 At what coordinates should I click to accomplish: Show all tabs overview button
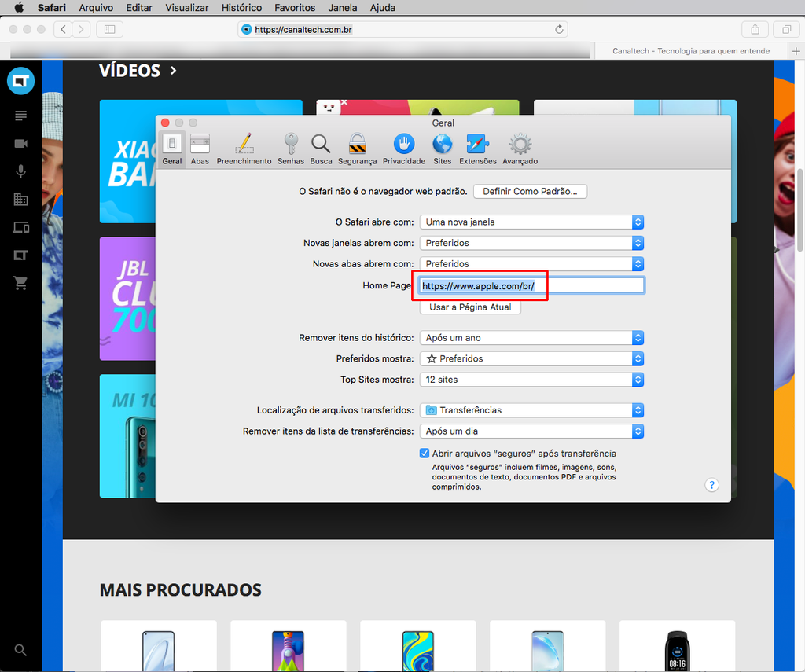click(786, 29)
